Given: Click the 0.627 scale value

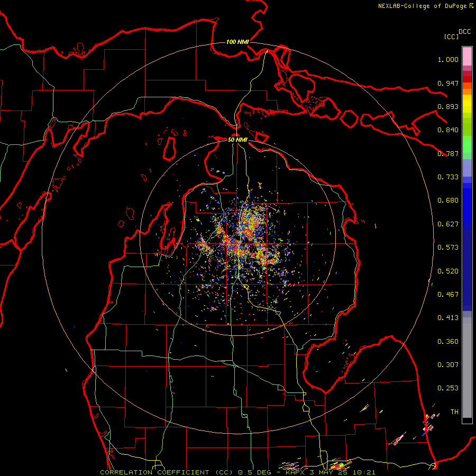Looking at the screenshot, I should tap(448, 224).
